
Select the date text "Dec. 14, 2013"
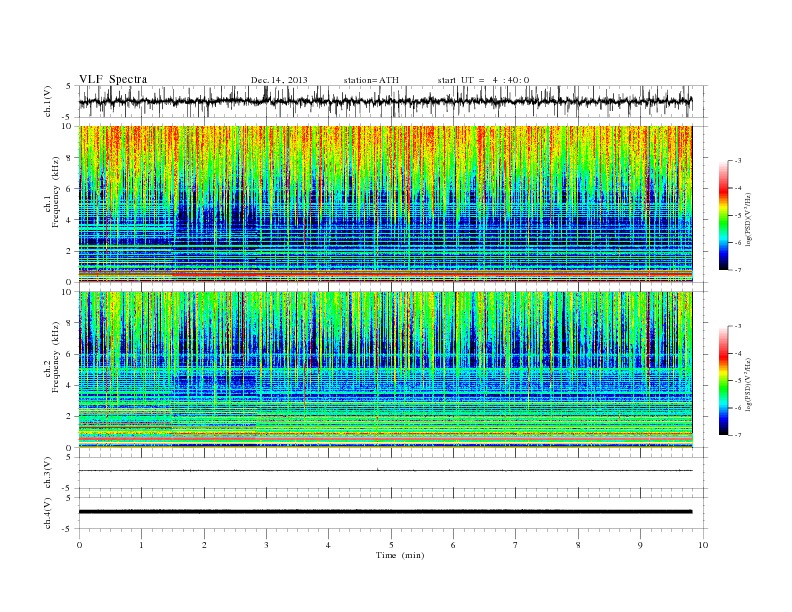[279, 80]
